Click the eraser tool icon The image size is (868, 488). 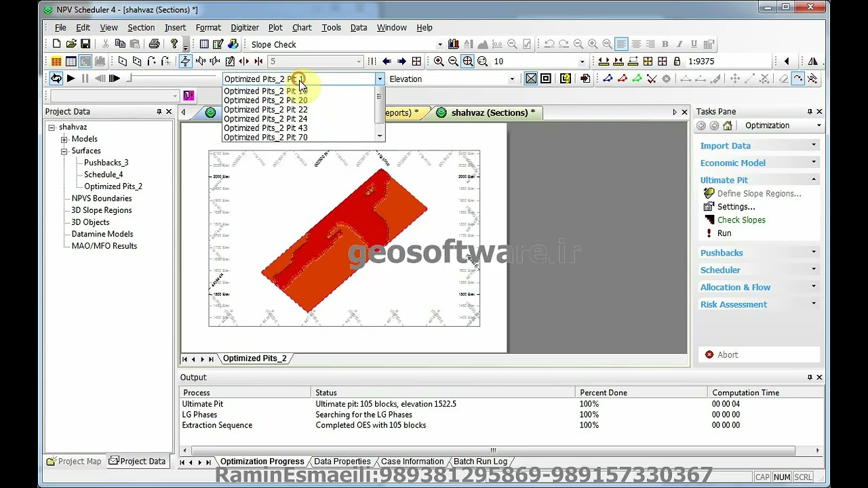pyautogui.click(x=783, y=79)
